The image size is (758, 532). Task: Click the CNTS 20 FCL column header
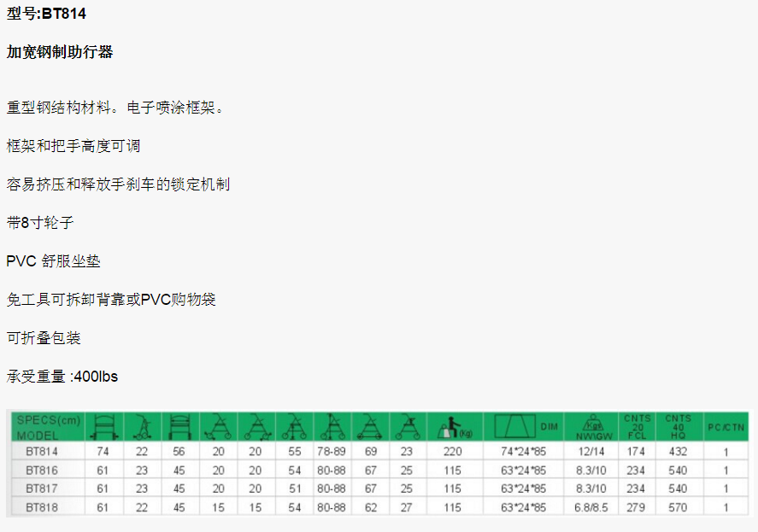(x=637, y=426)
